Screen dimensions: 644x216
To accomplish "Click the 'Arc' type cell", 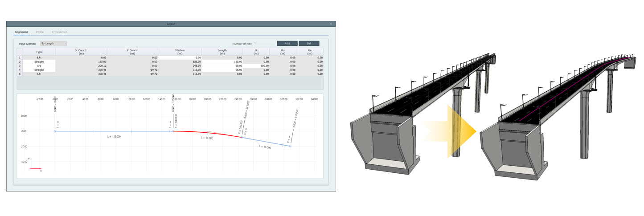I will [39, 65].
